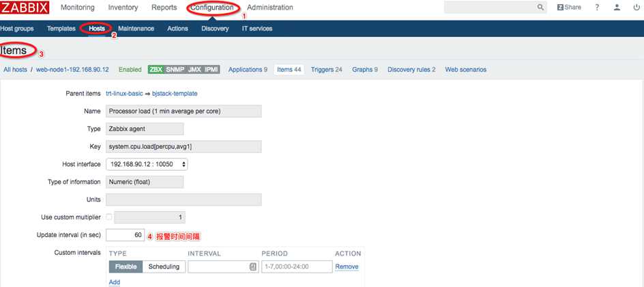Go to IT services submenu
Viewport: 644px width, 287px height.
[257, 29]
